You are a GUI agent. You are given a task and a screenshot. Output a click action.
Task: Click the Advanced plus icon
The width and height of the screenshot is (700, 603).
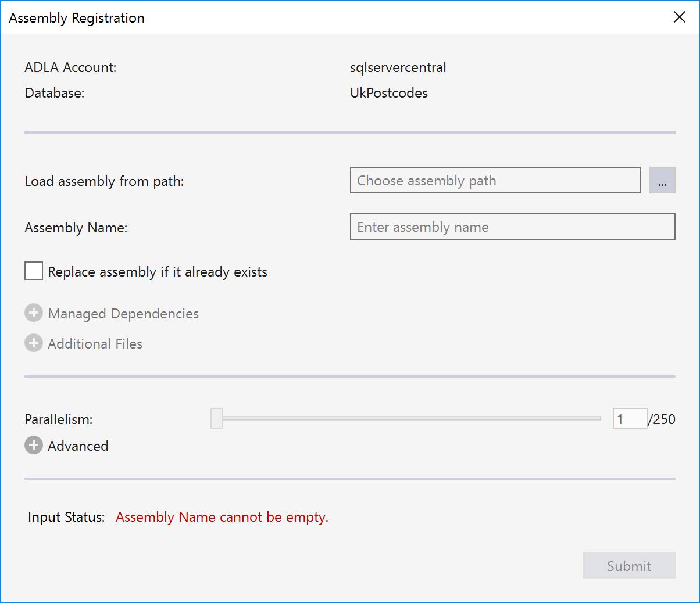click(34, 446)
